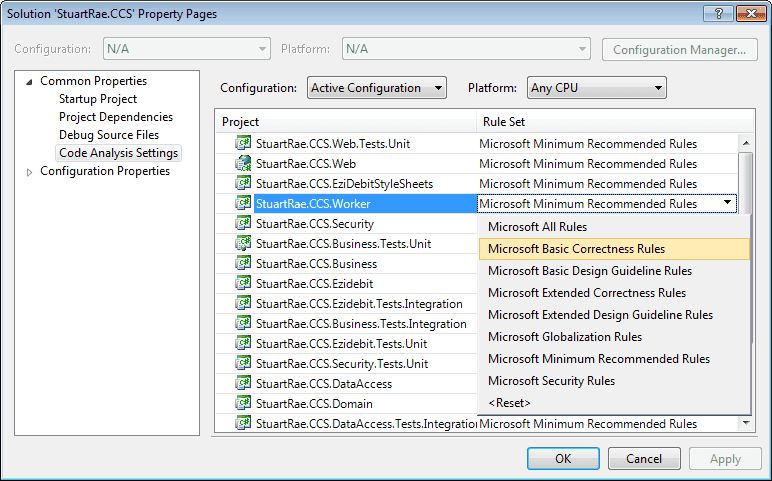Click the StuartRae.CCS.DataAccess project icon

[242, 384]
